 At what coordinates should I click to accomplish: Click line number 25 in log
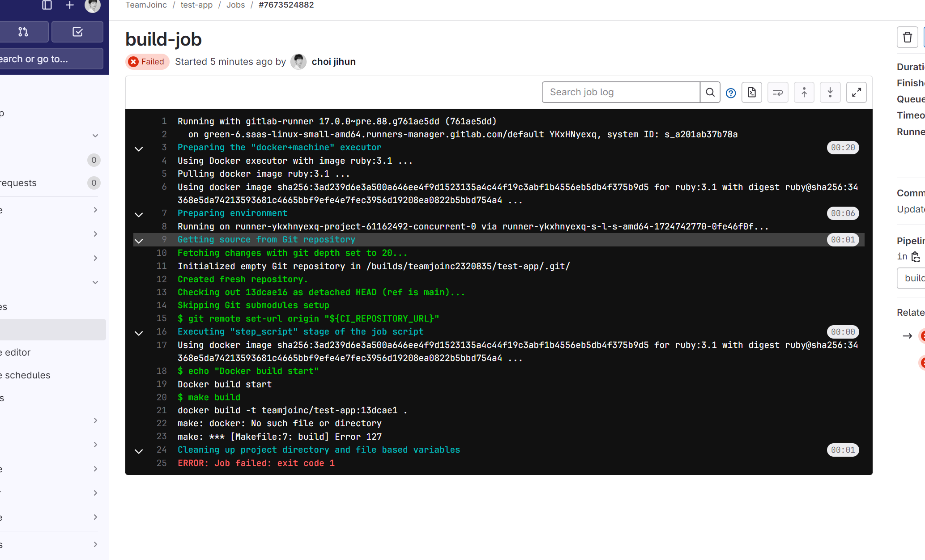(162, 463)
